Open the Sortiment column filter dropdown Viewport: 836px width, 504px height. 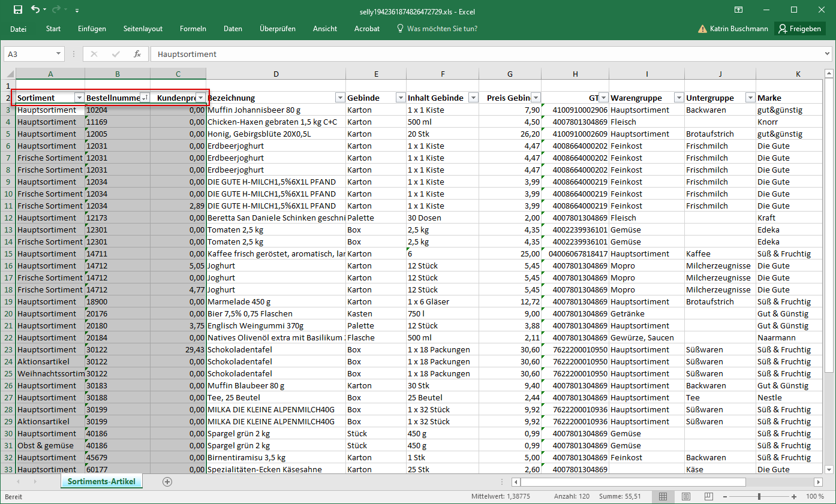pos(79,98)
